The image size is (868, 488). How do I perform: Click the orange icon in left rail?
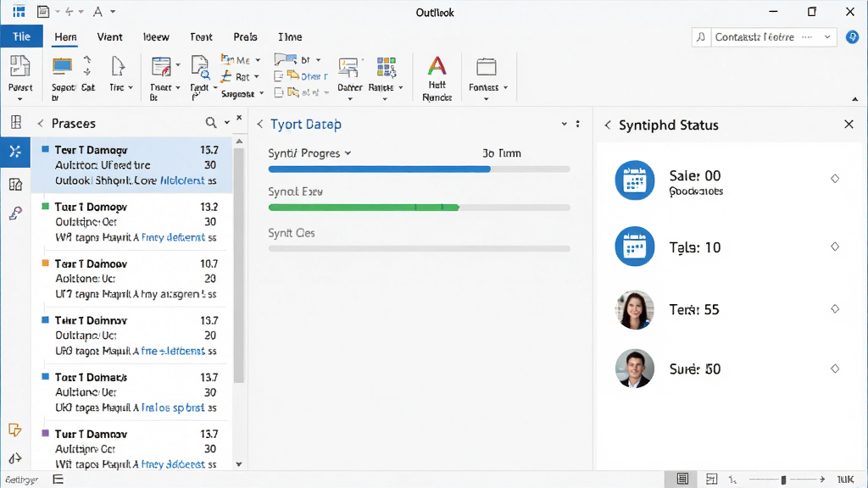point(15,430)
